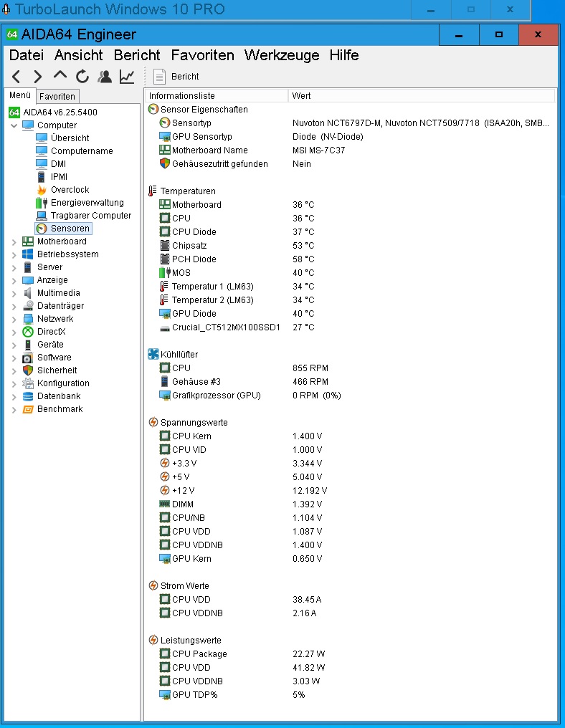Go forward with the right arrow toolbar icon

pyautogui.click(x=37, y=76)
